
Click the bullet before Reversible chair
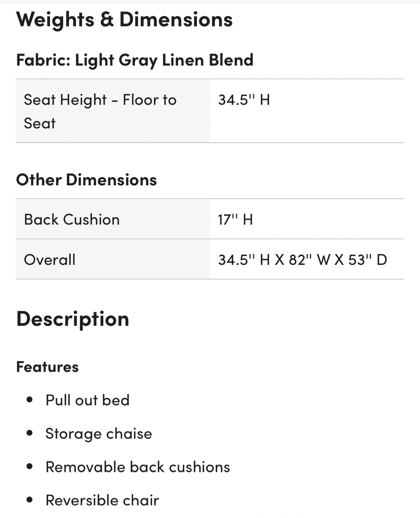30,500
